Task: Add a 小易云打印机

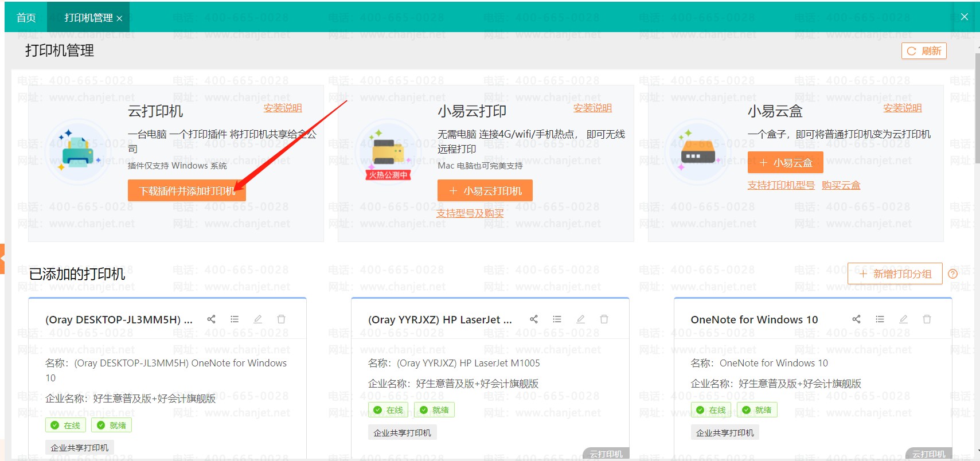Action: [485, 191]
